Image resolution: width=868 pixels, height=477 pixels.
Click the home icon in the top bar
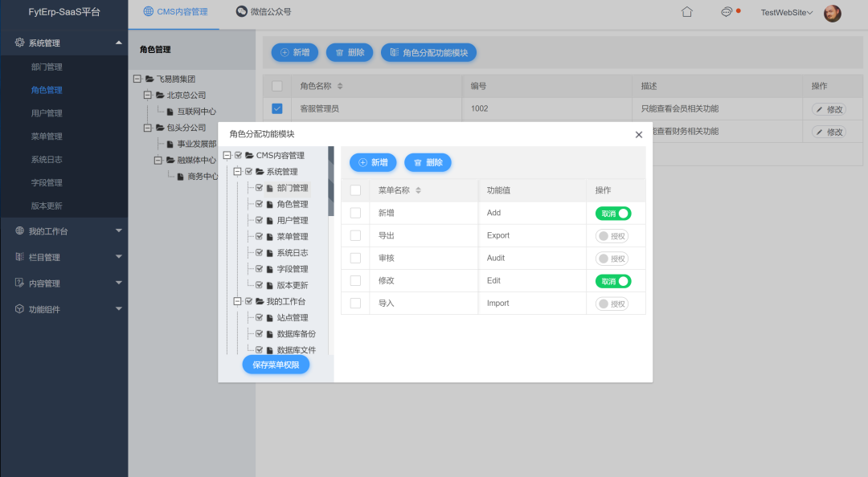686,13
